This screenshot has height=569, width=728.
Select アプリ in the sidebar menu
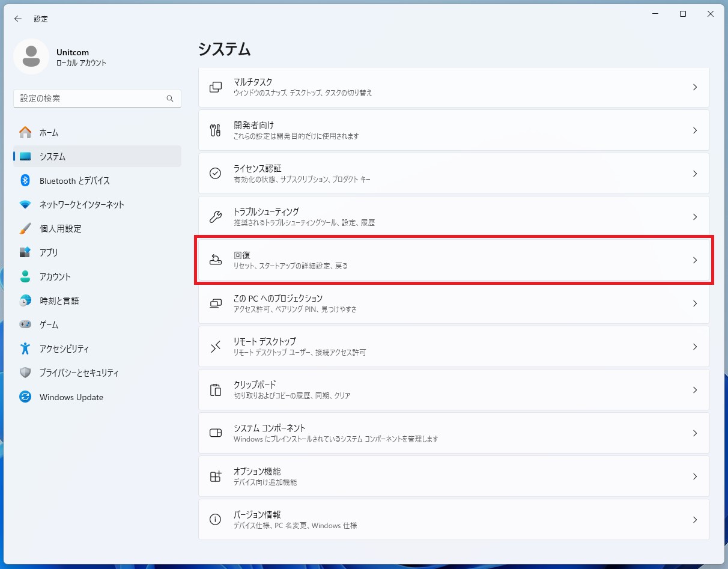49,252
